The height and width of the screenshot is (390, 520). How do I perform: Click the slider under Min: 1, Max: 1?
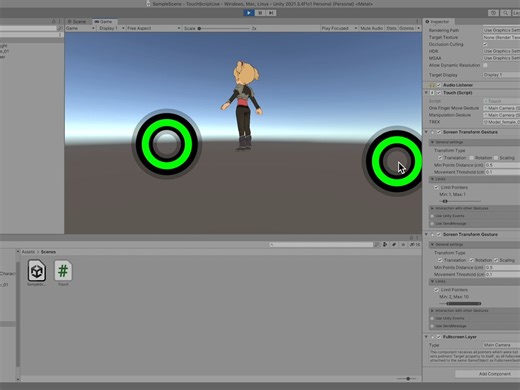[460, 201]
